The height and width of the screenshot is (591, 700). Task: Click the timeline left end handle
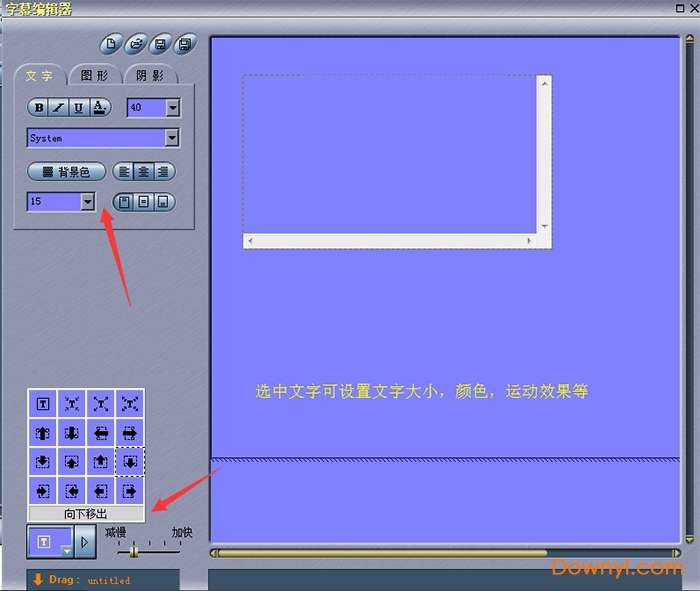214,553
